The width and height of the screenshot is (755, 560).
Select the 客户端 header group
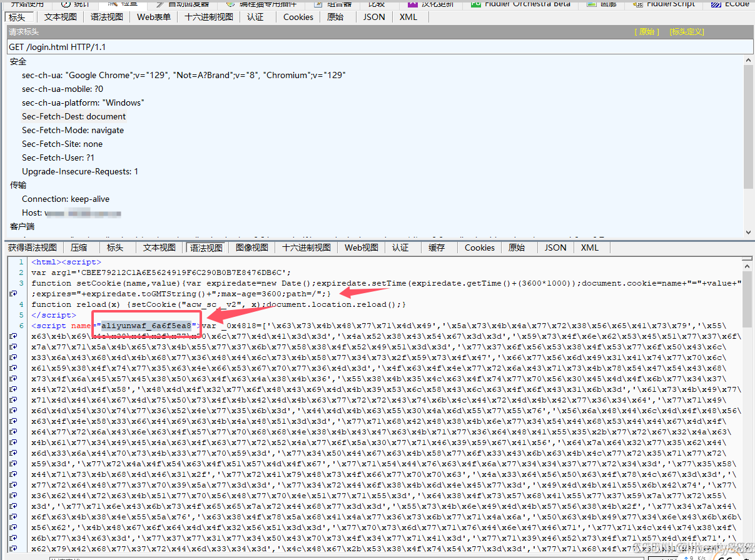pyautogui.click(x=23, y=226)
